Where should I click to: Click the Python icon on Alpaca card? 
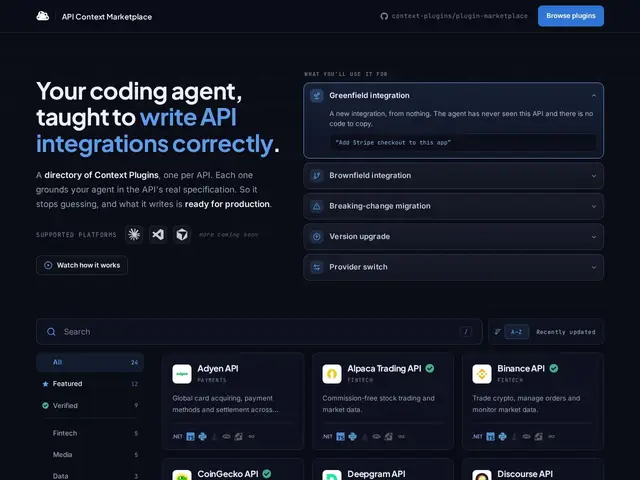point(353,437)
